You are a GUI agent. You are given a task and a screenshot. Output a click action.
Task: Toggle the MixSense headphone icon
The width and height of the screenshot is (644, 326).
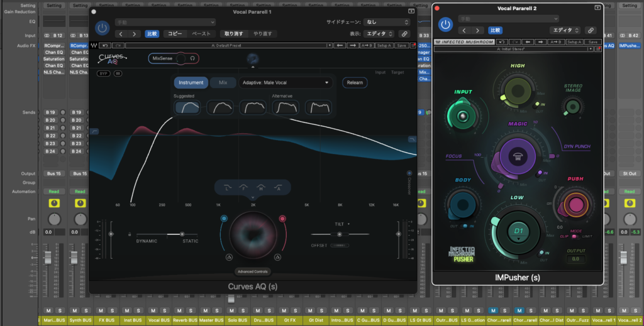[x=192, y=58]
